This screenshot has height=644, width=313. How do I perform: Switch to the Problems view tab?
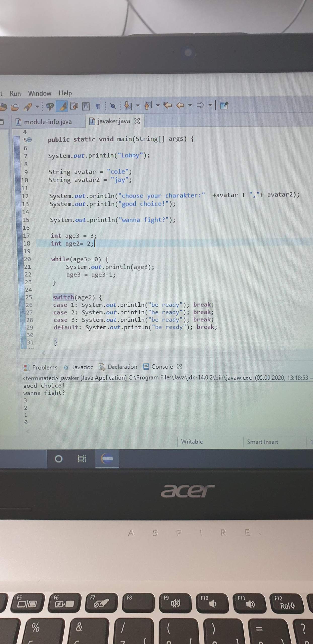(x=45, y=368)
